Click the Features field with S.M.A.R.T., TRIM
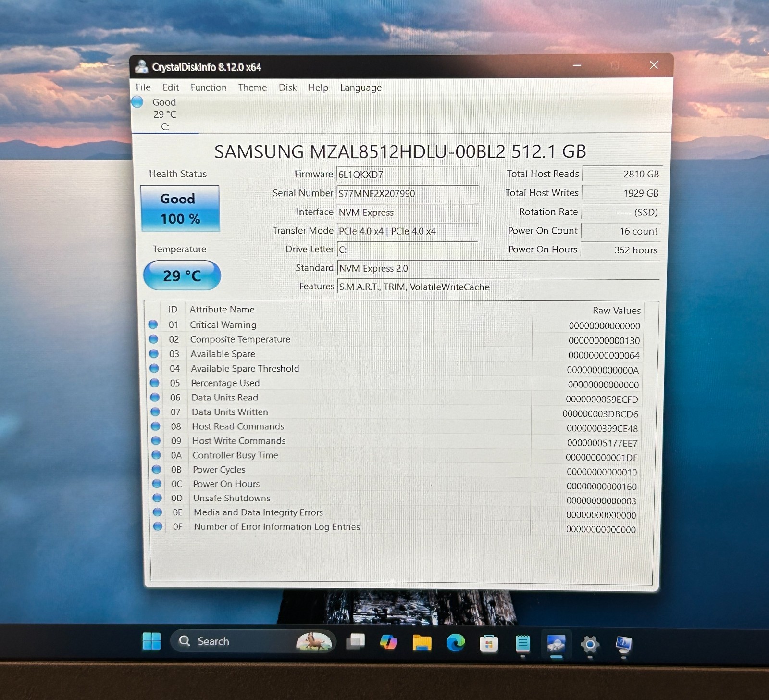This screenshot has width=769, height=700. pyautogui.click(x=498, y=287)
